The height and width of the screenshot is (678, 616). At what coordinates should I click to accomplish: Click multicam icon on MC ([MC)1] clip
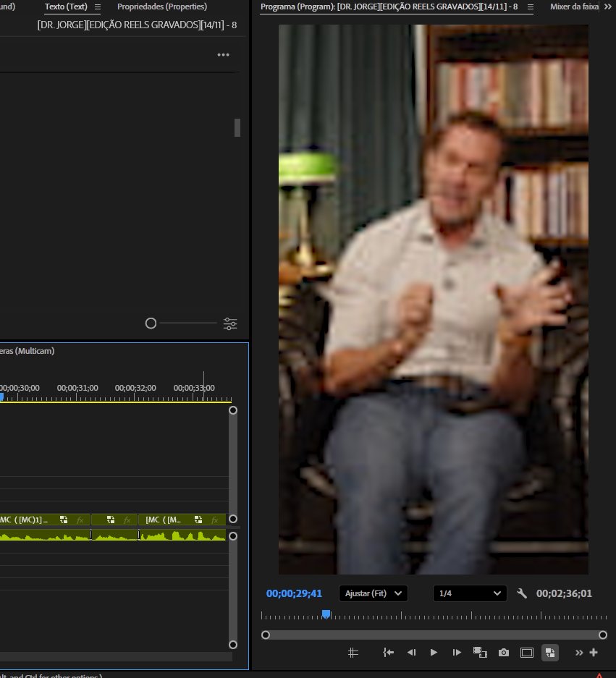[x=64, y=520]
